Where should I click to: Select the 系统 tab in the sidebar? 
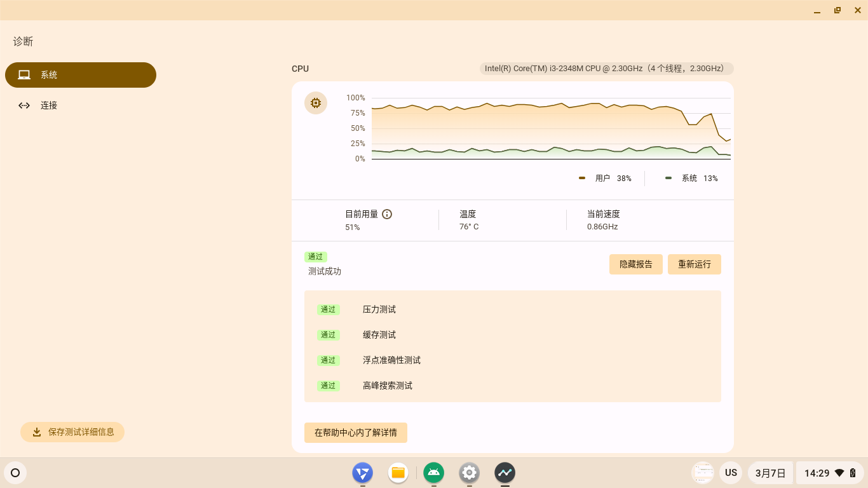[81, 75]
